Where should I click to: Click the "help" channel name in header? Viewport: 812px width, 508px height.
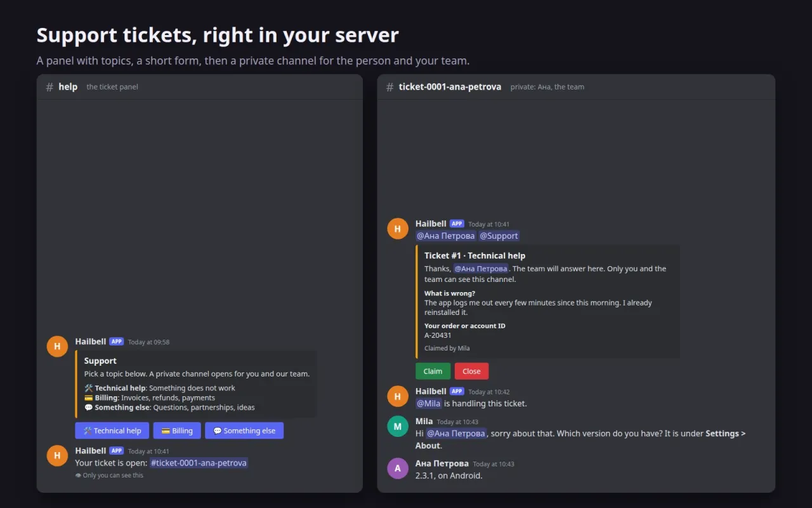(68, 87)
